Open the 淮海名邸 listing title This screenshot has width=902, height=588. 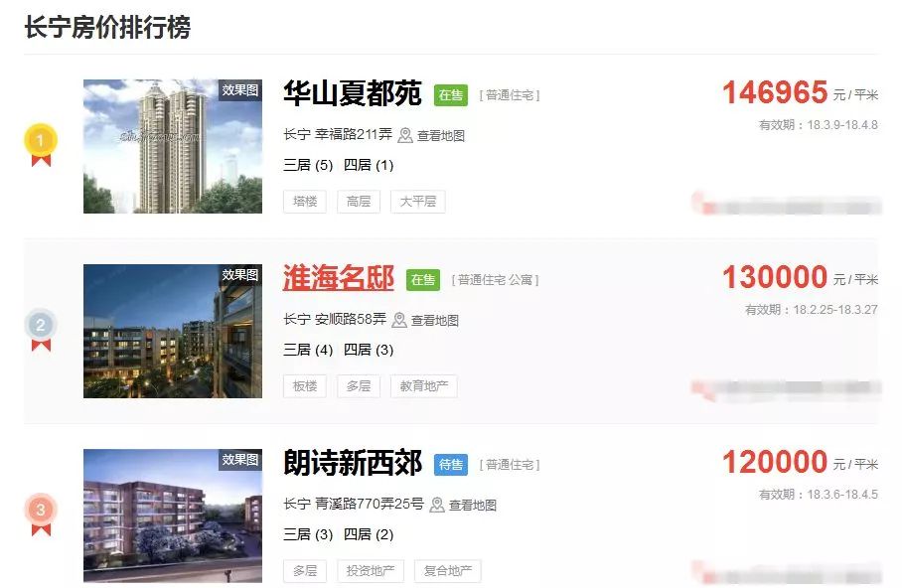click(338, 278)
